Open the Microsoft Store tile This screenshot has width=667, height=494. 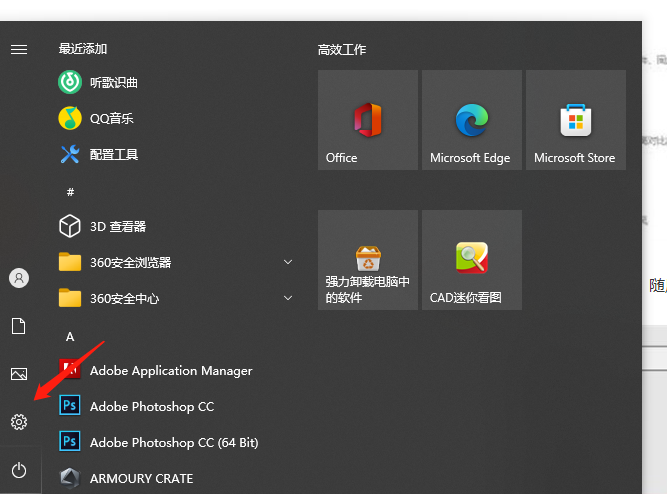click(575, 120)
